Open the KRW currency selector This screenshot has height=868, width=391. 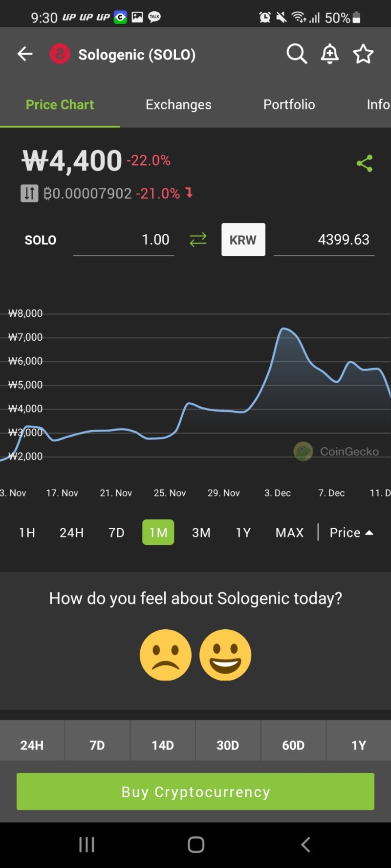[x=243, y=240]
